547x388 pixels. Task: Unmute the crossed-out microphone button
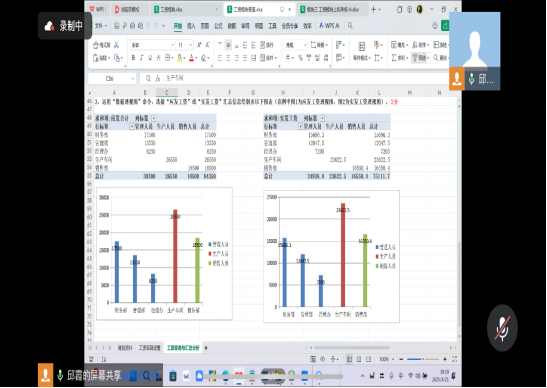click(502, 328)
